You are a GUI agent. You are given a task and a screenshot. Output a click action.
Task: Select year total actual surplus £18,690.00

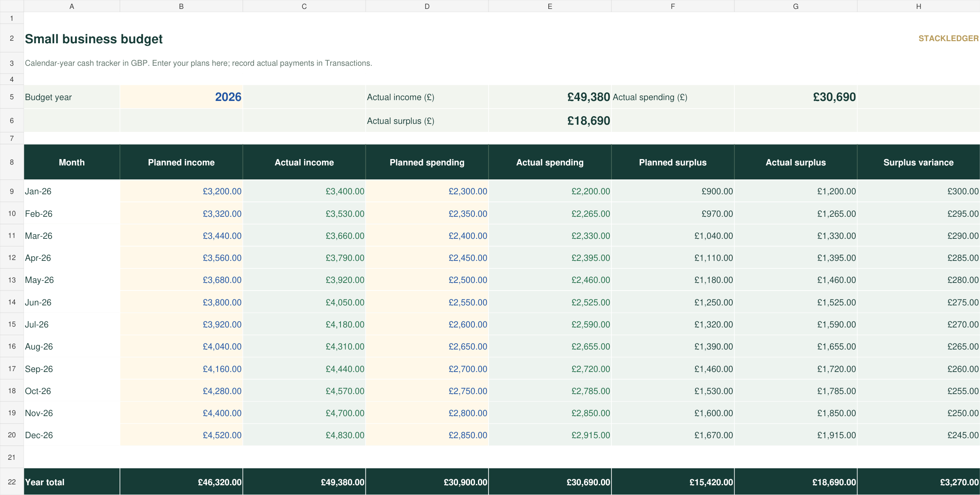click(796, 482)
